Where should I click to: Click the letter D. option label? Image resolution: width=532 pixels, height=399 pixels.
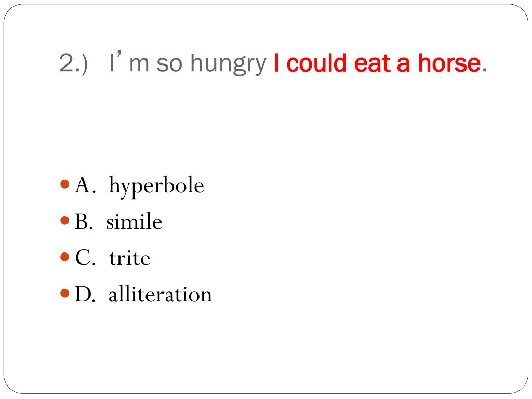85,294
